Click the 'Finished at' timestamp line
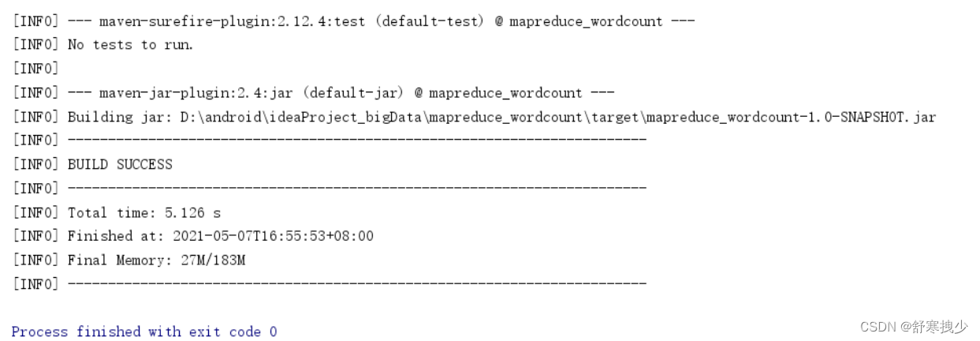The width and height of the screenshot is (980, 341). coord(221,236)
